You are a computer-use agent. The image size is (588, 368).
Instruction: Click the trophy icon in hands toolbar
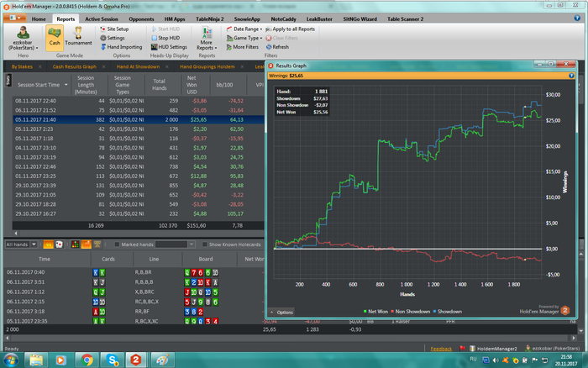[x=97, y=244]
